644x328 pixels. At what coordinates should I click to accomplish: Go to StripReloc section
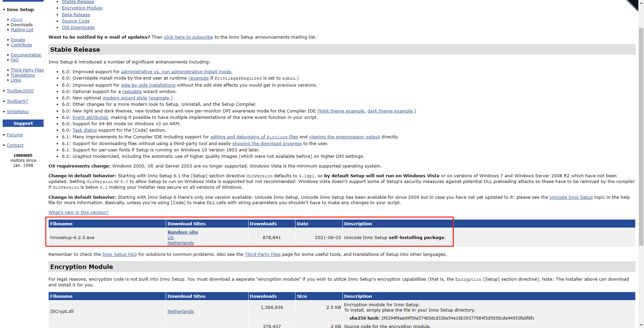[x=18, y=112]
